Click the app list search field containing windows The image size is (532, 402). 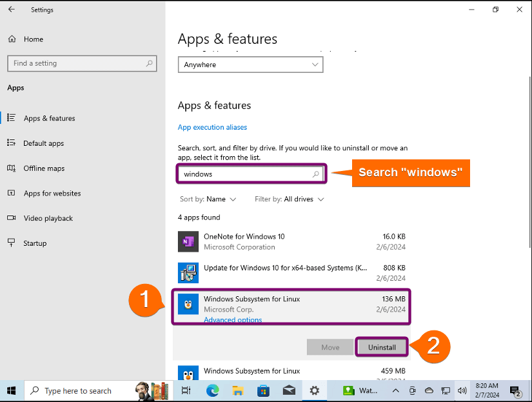[x=251, y=174]
